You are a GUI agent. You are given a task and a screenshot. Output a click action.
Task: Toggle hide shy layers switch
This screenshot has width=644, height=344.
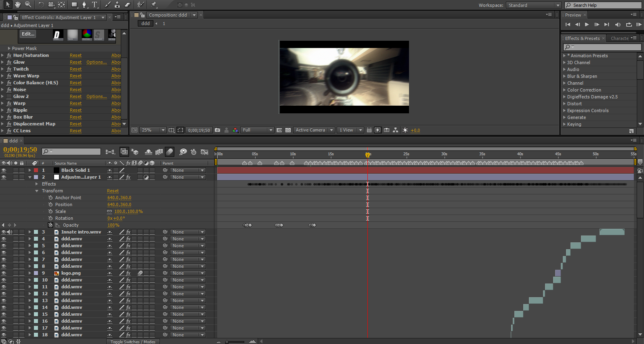pos(149,152)
